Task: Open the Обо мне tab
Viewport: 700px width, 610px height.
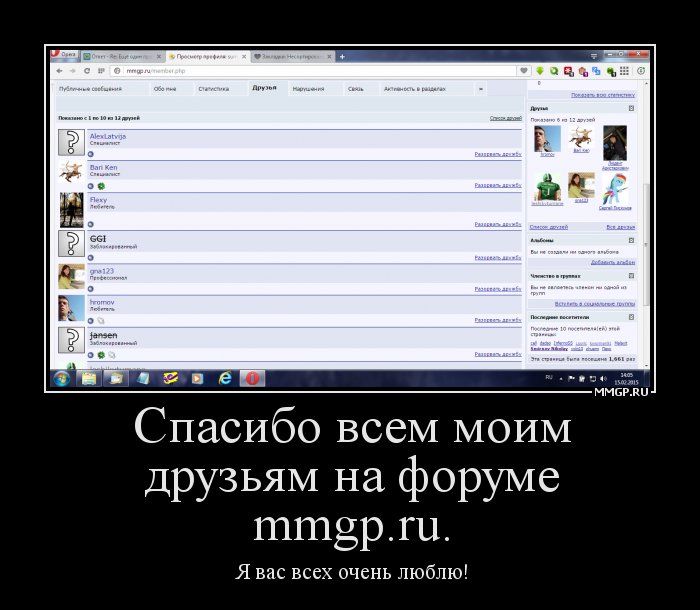Action: (165, 89)
